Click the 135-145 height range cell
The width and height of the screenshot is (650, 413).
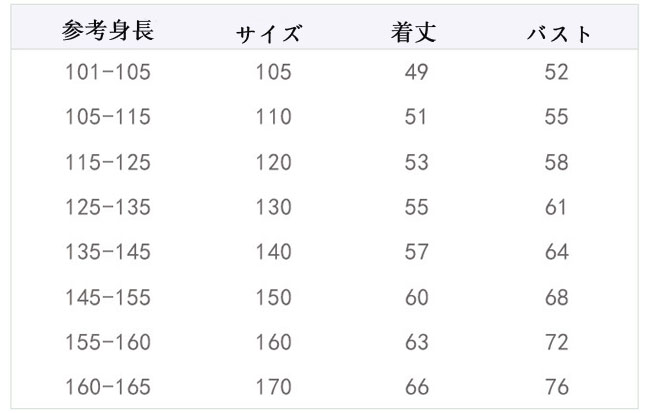107,253
